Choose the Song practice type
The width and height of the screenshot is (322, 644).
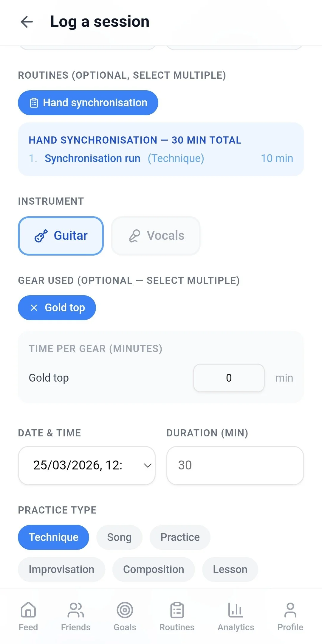pos(119,537)
